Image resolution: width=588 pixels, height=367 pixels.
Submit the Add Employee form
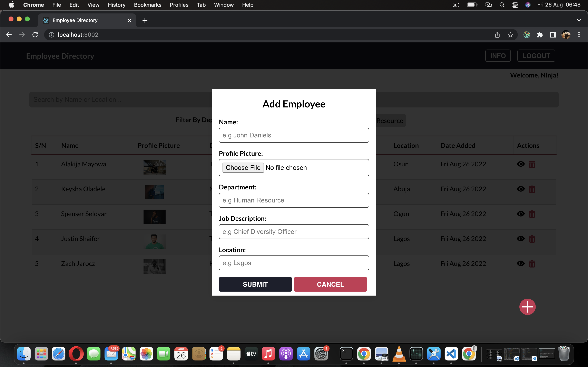tap(255, 284)
